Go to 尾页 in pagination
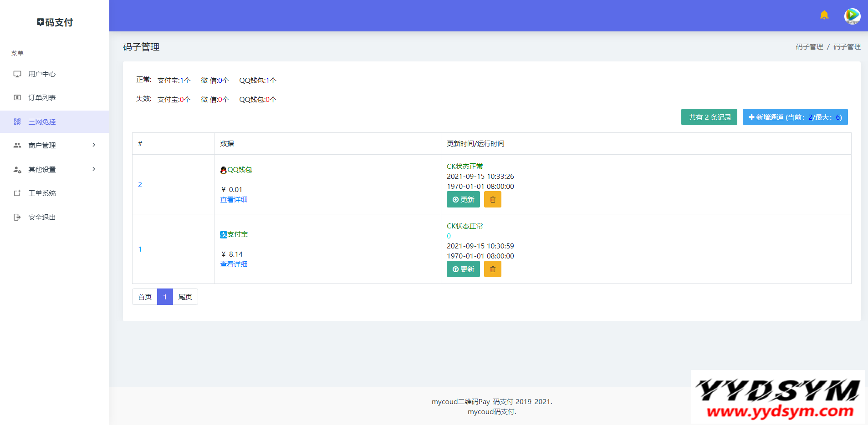 [185, 297]
